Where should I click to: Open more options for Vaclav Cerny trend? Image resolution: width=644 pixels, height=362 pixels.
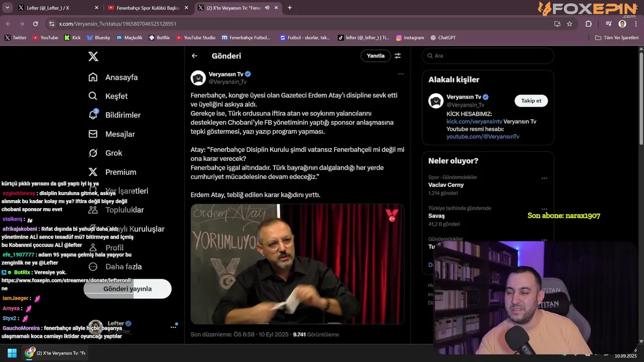(544, 178)
